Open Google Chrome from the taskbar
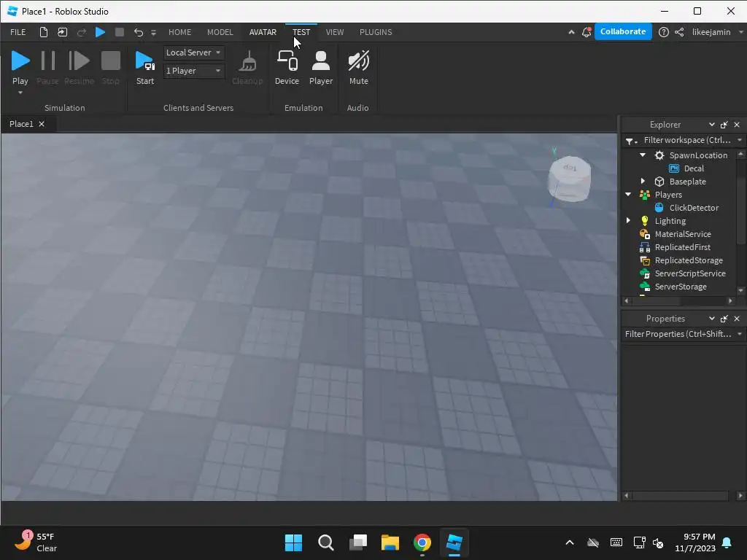The width and height of the screenshot is (747, 560). [422, 542]
